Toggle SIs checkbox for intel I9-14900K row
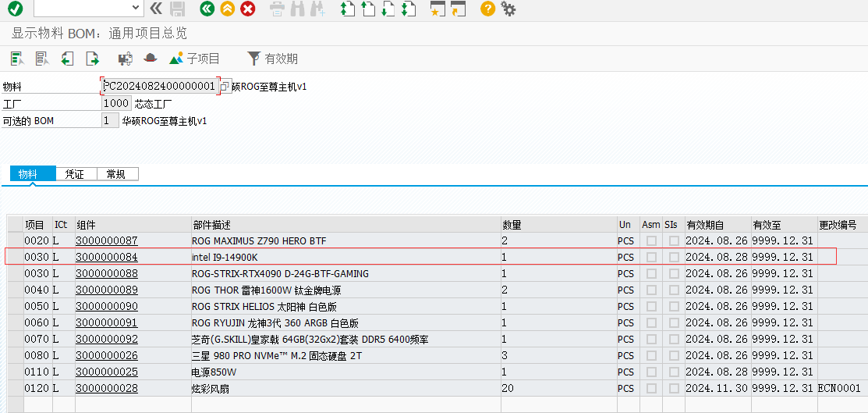 point(674,257)
